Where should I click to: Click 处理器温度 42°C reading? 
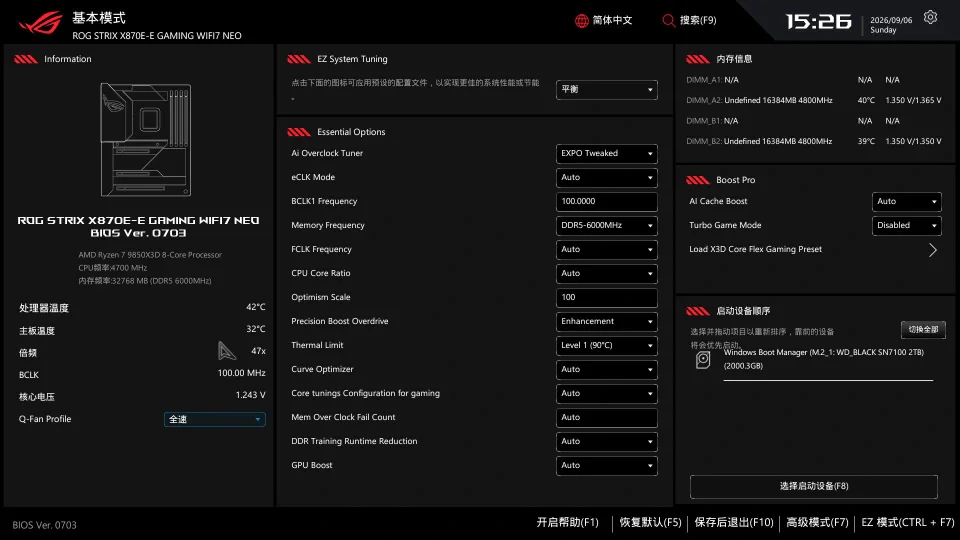(x=142, y=308)
